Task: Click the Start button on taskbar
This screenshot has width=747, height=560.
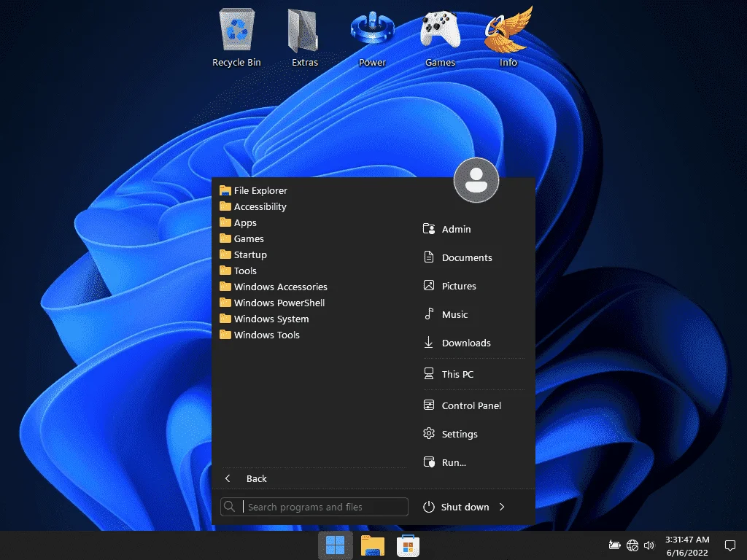Action: 336,545
